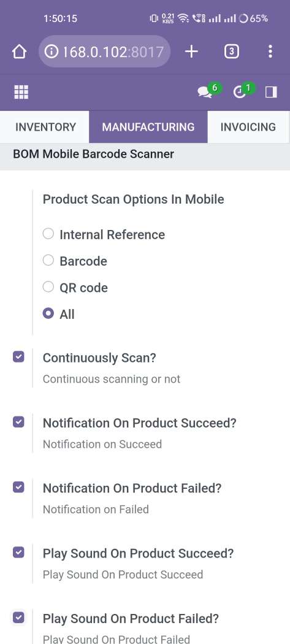
Task: Uncheck the Continuously Scan checkbox
Action: 18,357
